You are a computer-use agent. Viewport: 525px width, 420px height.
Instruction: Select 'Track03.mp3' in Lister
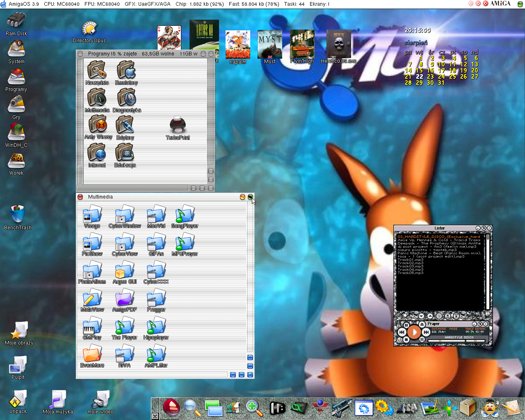pos(411,266)
